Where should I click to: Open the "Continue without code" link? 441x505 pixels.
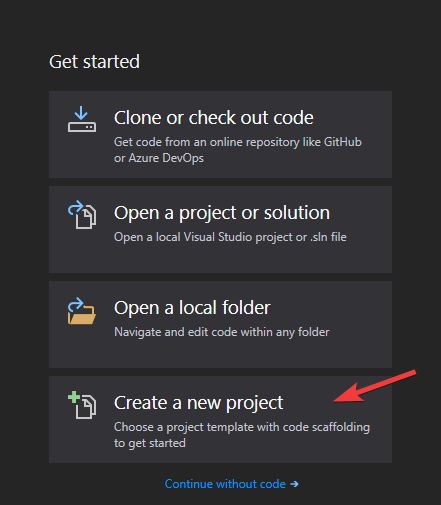[x=225, y=484]
